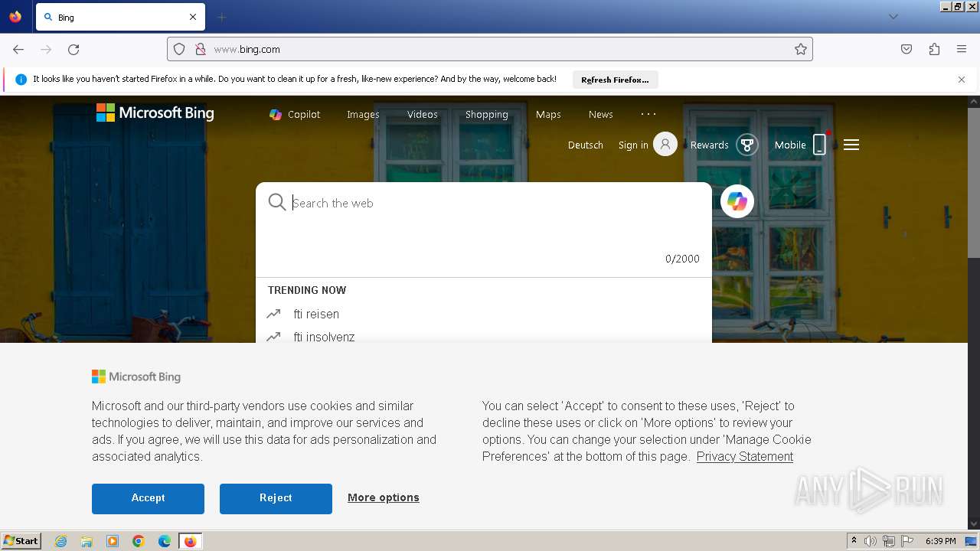This screenshot has height=551, width=980.
Task: Go back using the browser back arrow
Action: (x=18, y=49)
